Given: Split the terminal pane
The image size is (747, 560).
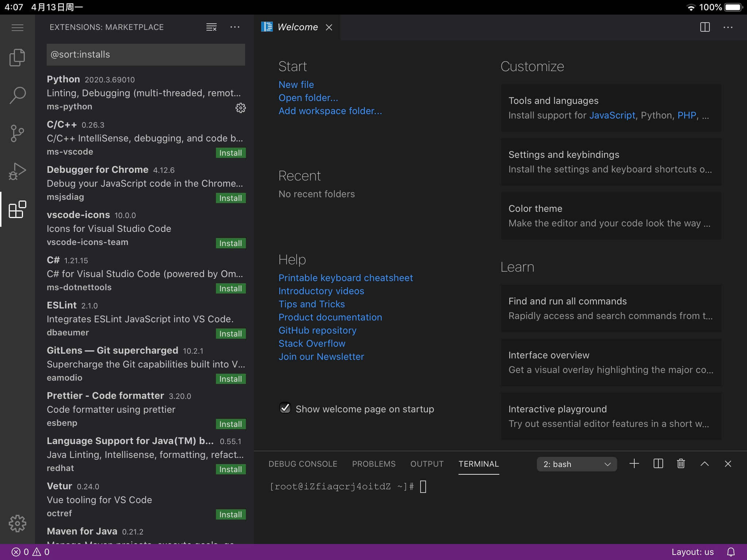Looking at the screenshot, I should [658, 464].
